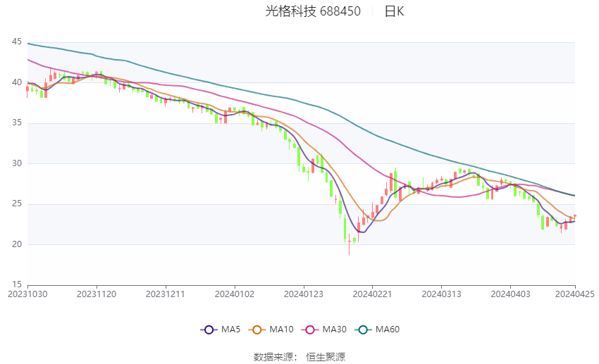
Task: Click the x-axis date label 20231030
Action: pos(27,294)
